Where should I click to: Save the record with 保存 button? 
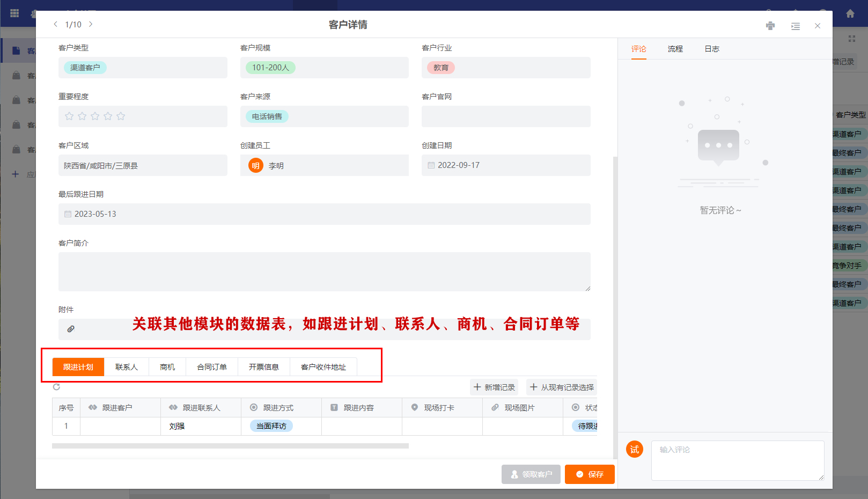(x=590, y=474)
